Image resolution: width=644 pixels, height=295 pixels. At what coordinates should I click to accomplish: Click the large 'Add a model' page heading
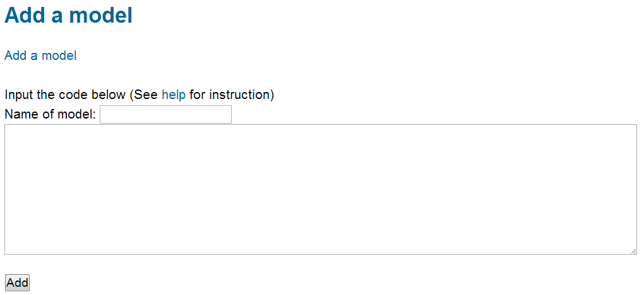click(68, 16)
